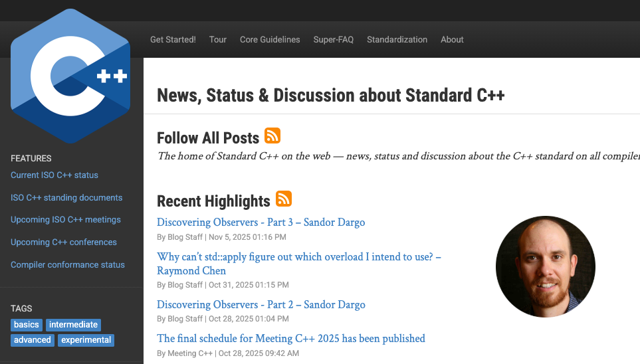Filter by the intermediate tag

74,325
